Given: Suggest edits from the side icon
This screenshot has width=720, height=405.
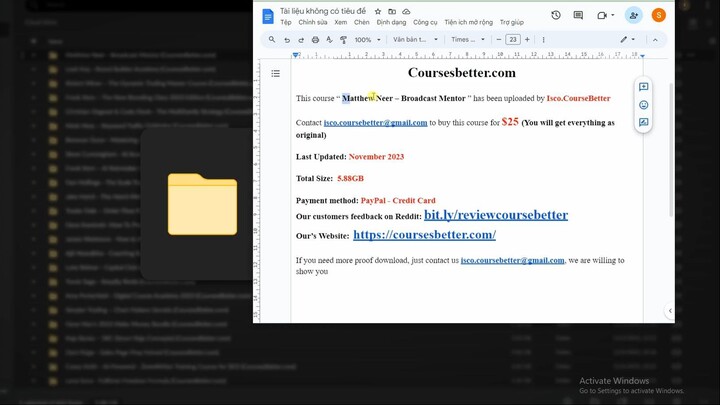Looking at the screenshot, I should 643,122.
